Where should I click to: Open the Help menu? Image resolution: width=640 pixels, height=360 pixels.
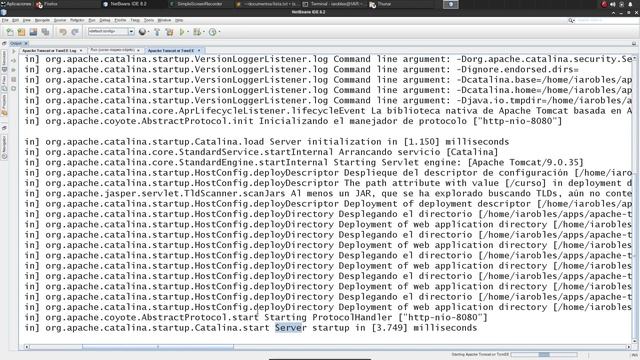pos(179,20)
